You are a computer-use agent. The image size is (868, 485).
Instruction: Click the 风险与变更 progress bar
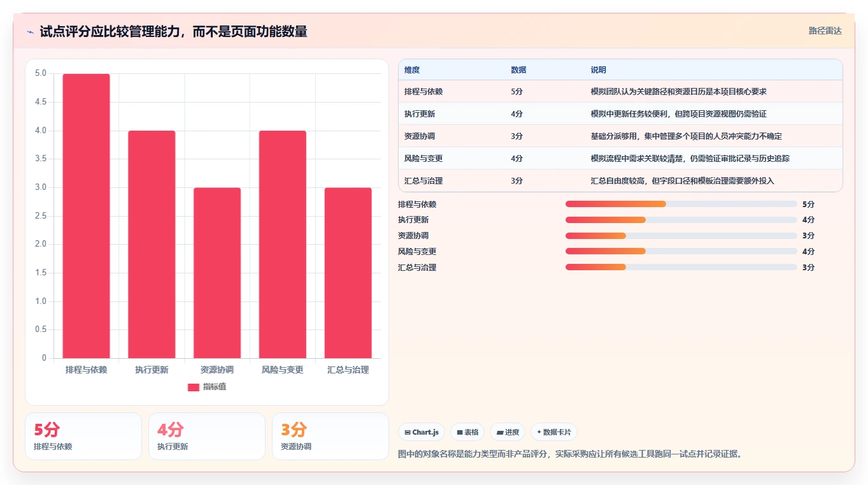[681, 251]
